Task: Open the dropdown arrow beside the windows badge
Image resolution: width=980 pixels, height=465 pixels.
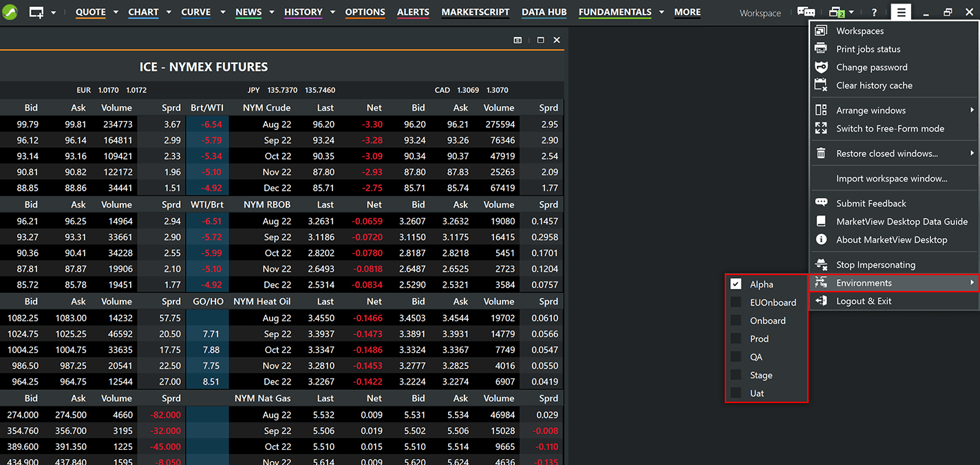Action: pos(852,12)
